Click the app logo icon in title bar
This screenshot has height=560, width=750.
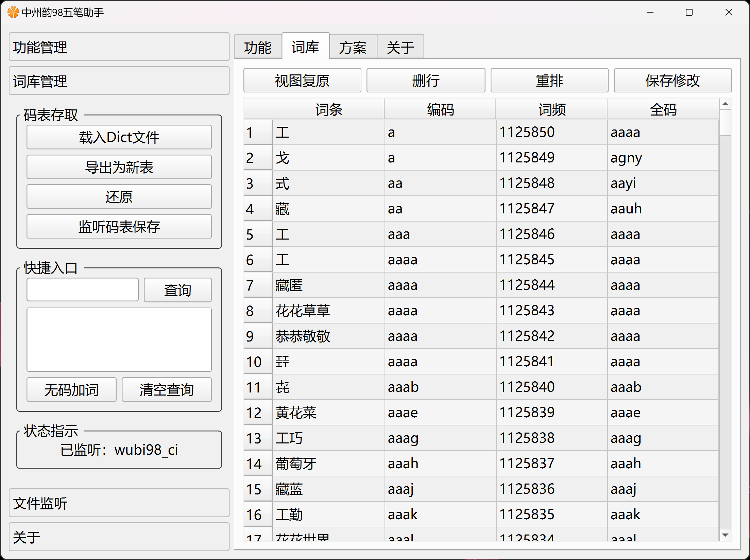tap(13, 13)
